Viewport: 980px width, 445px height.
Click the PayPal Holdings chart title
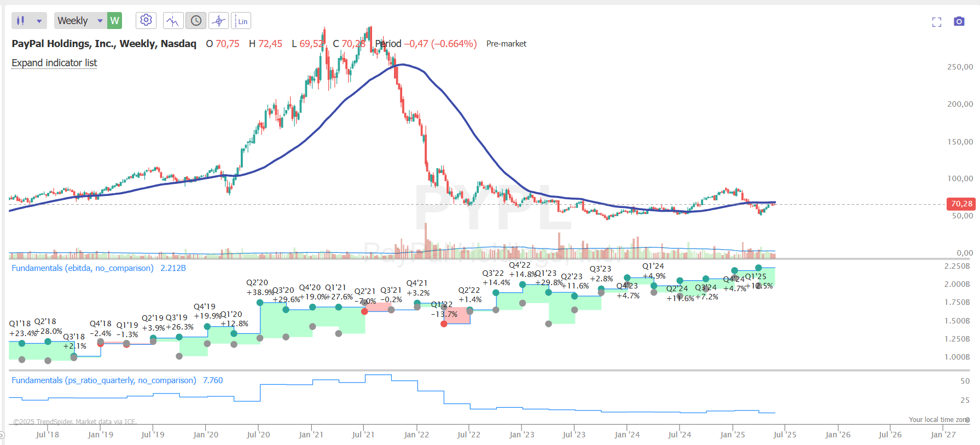pos(104,44)
